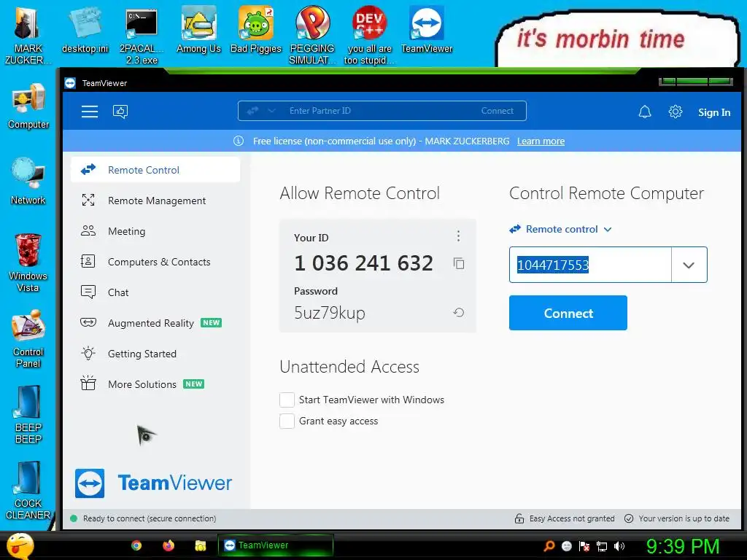The image size is (747, 560).
Task: Launch Chrome from the taskbar
Action: click(136, 545)
